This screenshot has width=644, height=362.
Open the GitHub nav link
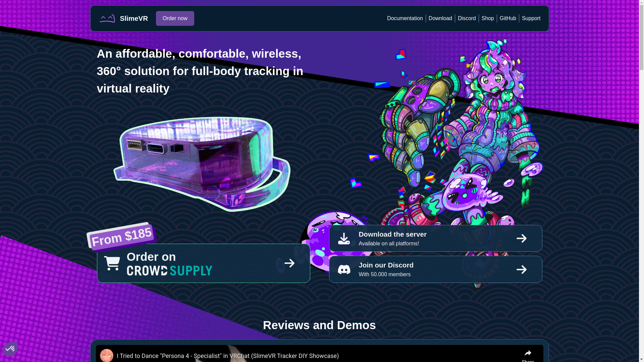coord(508,18)
